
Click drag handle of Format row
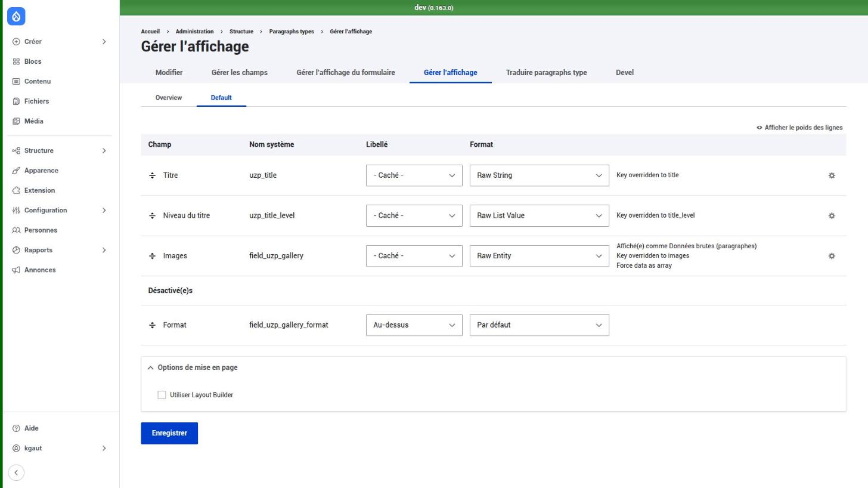coord(152,325)
